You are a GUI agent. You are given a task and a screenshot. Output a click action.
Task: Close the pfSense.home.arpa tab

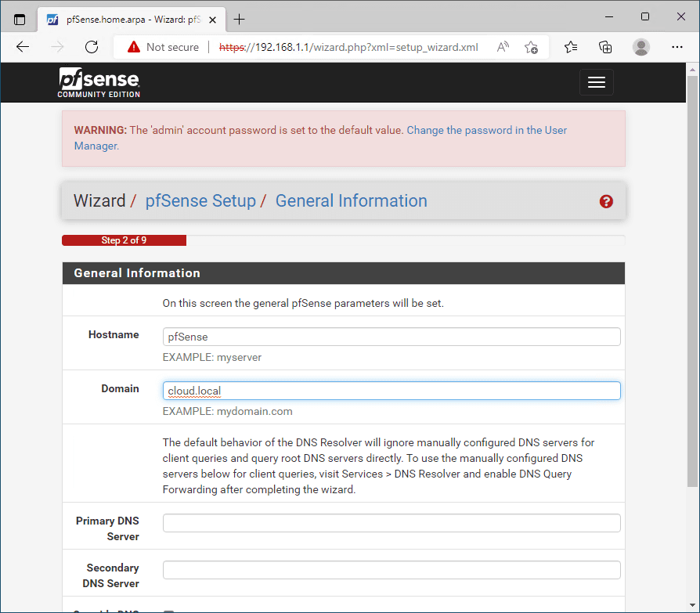tap(212, 20)
